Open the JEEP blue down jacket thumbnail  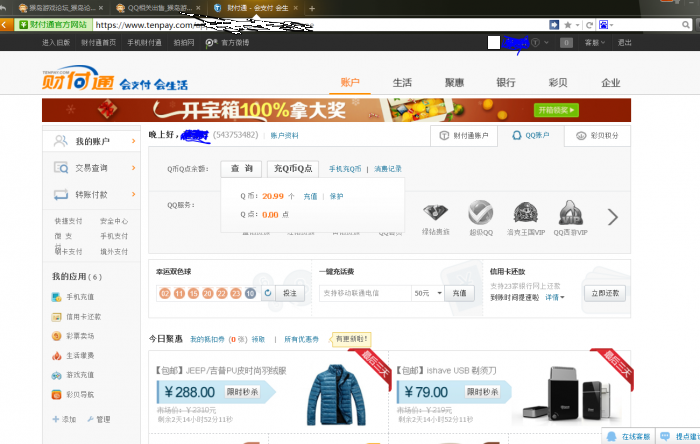[x=336, y=394]
